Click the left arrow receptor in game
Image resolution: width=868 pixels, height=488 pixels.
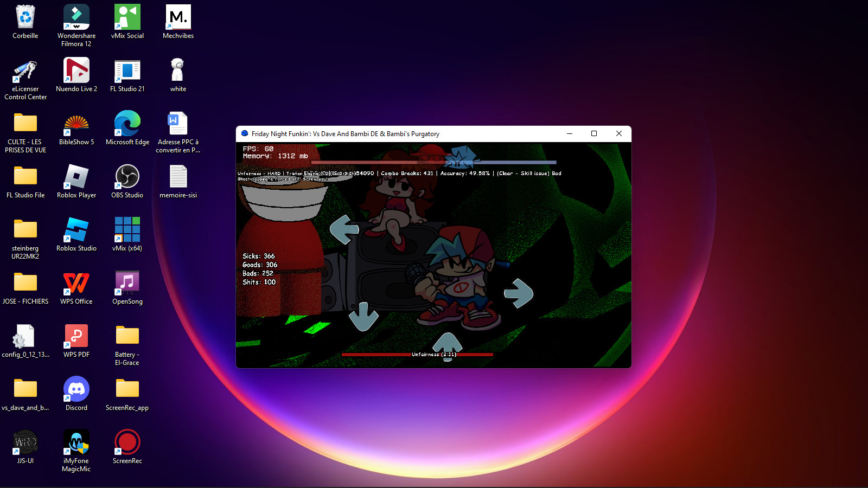[x=344, y=229]
